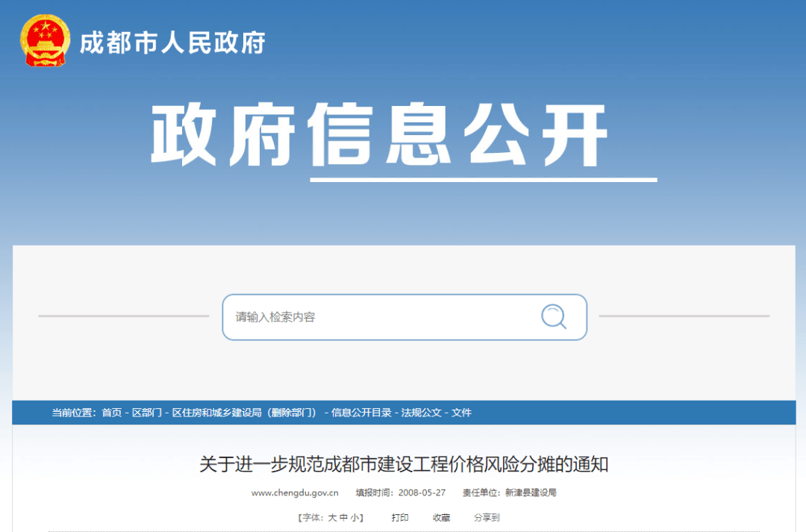Viewport: 806px width, 532px height.
Task: Add page to favorites via 收藏
Action: coord(441,517)
